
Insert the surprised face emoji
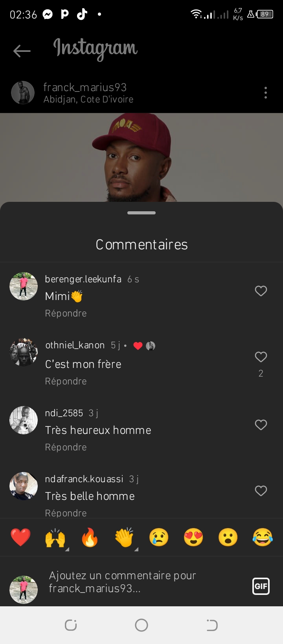point(228,538)
